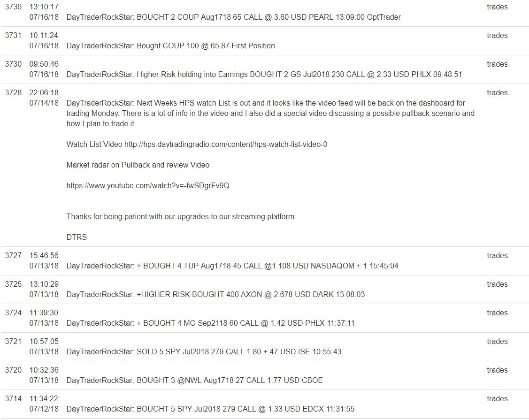This screenshot has width=529, height=420.
Task: Click message ID 3730
Action: [x=13, y=64]
